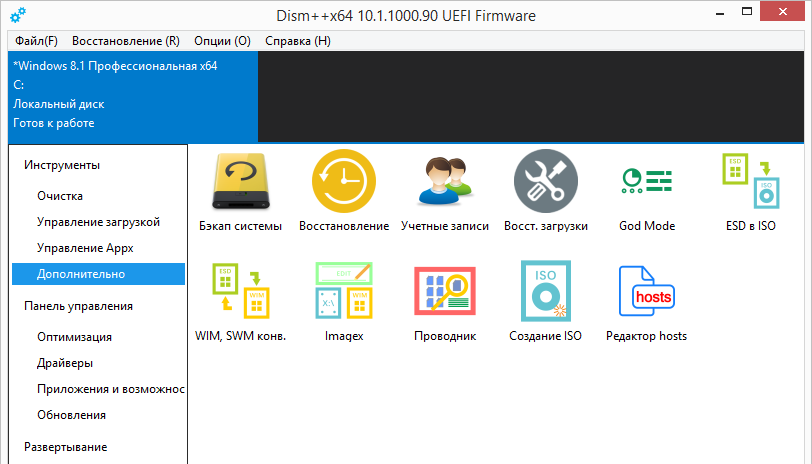Select Очистка in the sidebar

60,196
